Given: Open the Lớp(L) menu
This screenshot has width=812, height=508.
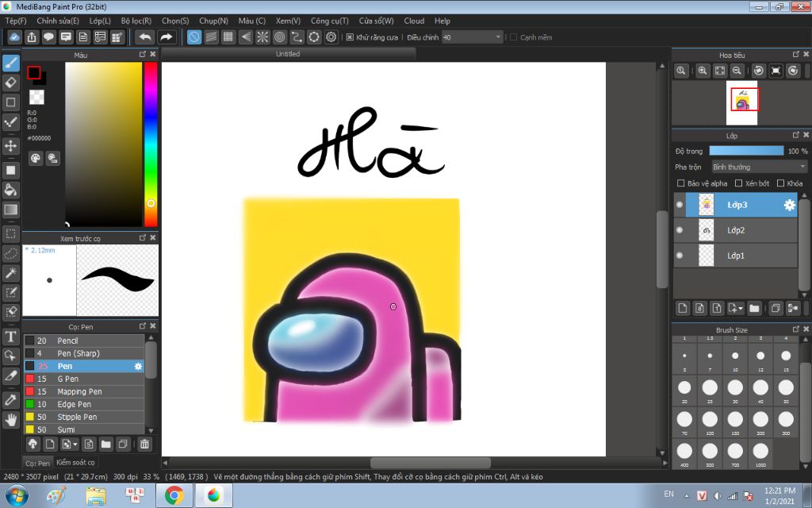Looking at the screenshot, I should click(x=100, y=21).
